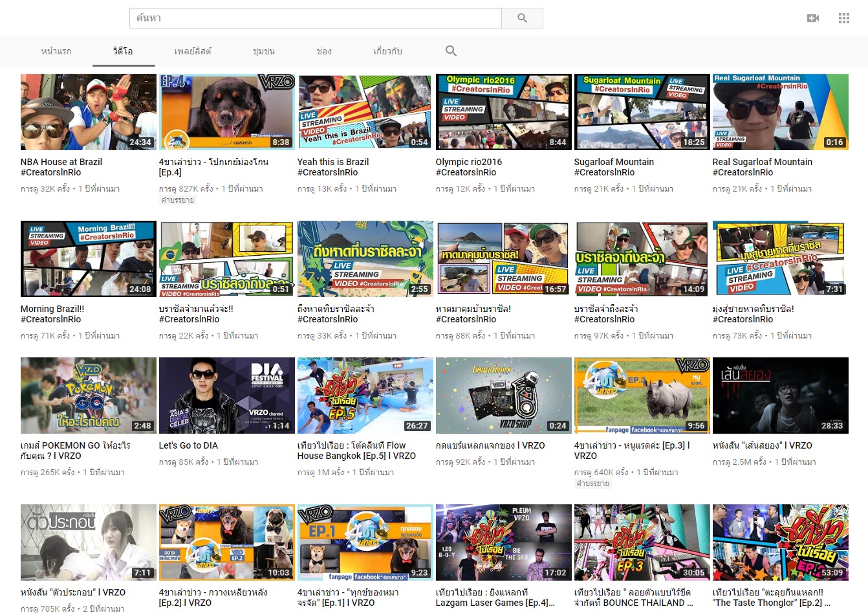Switch to the หน้าแรก tab
Viewport: 868px width, 613px height.
point(56,51)
